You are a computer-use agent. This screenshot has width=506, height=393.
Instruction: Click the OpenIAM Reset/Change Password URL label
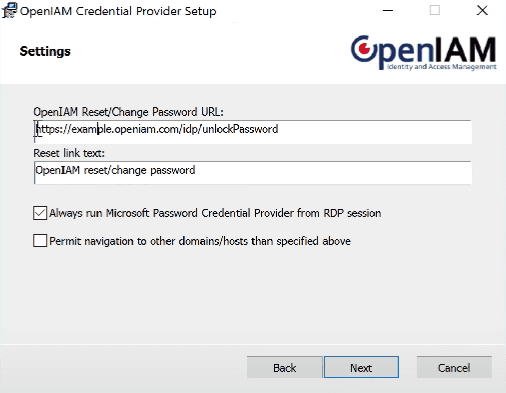coord(128,112)
